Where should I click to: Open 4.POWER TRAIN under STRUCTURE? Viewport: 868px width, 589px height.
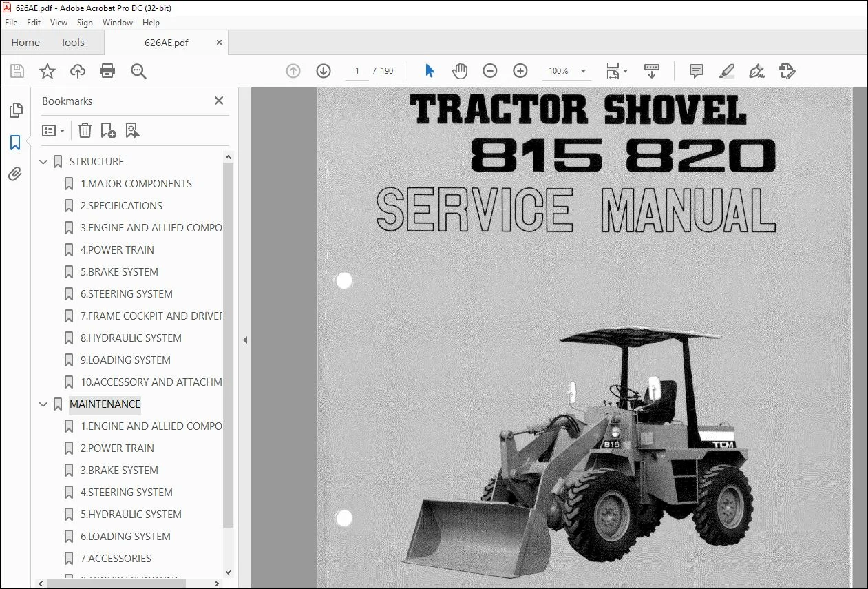117,250
